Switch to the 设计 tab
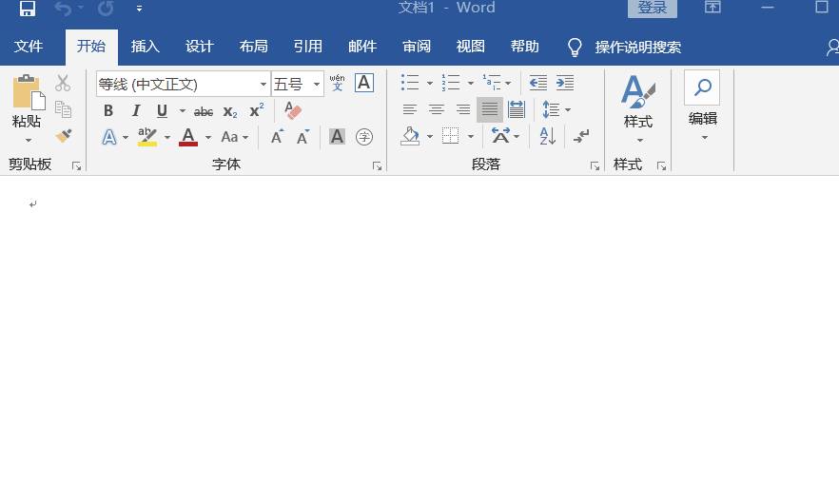The height and width of the screenshot is (504, 839). [200, 47]
